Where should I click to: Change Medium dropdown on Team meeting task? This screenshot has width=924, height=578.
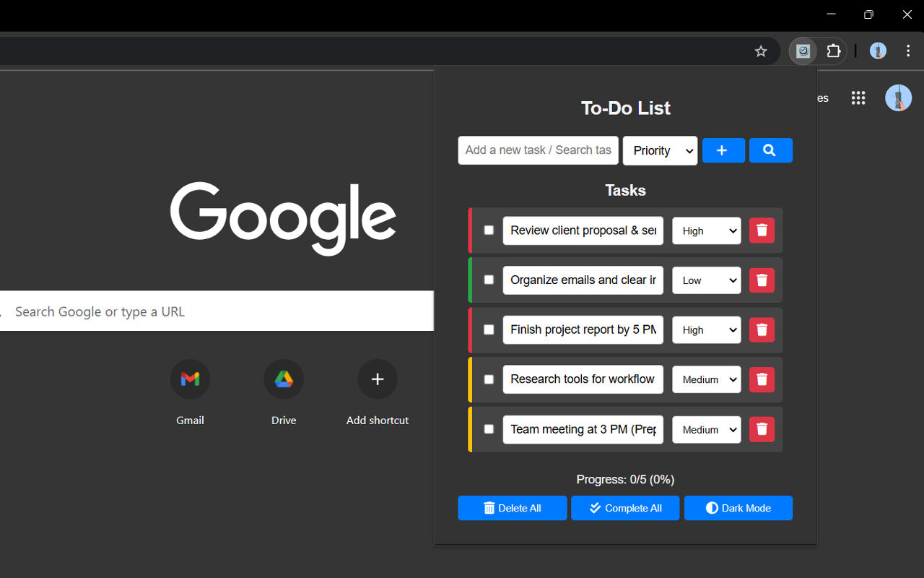(706, 429)
